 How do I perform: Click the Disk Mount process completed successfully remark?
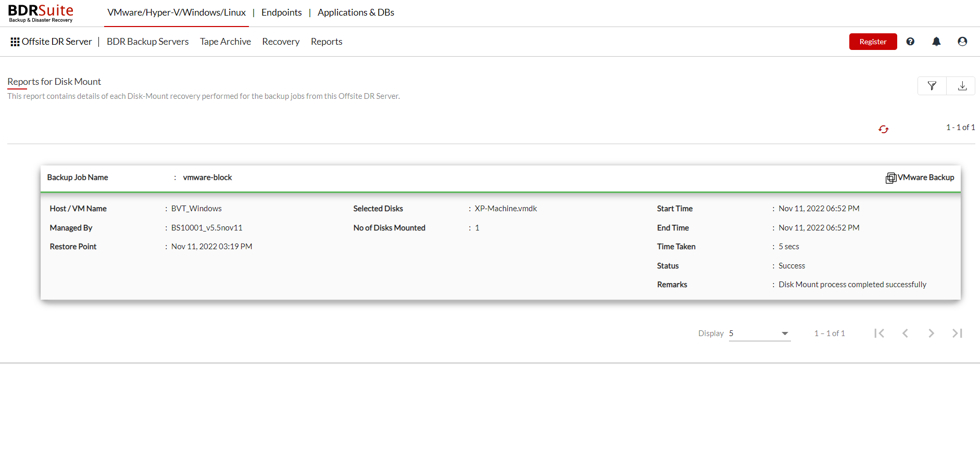[852, 285]
